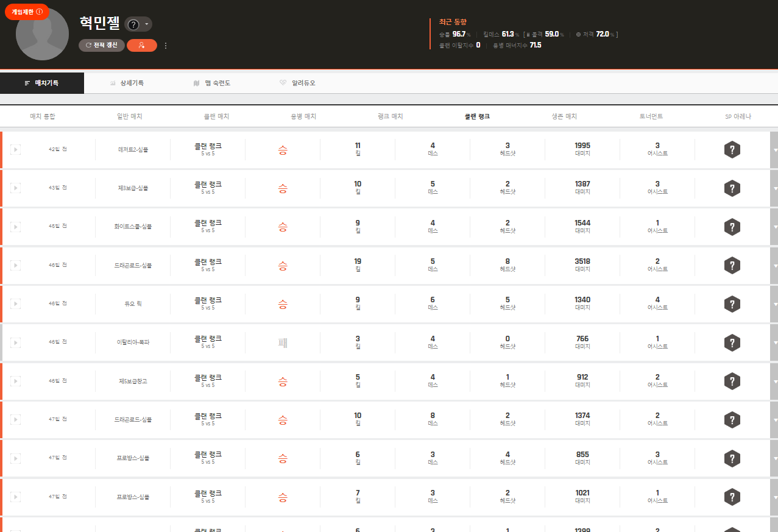Filter matches by 랭크 매치
The width and height of the screenshot is (778, 532).
click(x=390, y=116)
